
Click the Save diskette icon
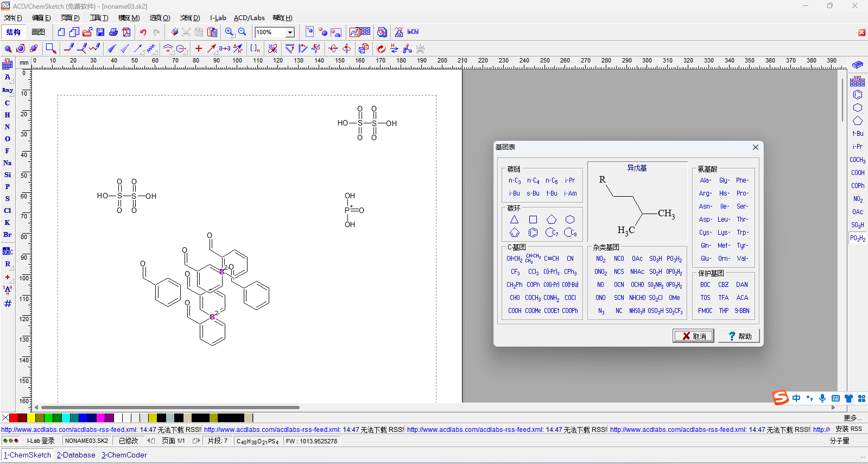(x=100, y=32)
